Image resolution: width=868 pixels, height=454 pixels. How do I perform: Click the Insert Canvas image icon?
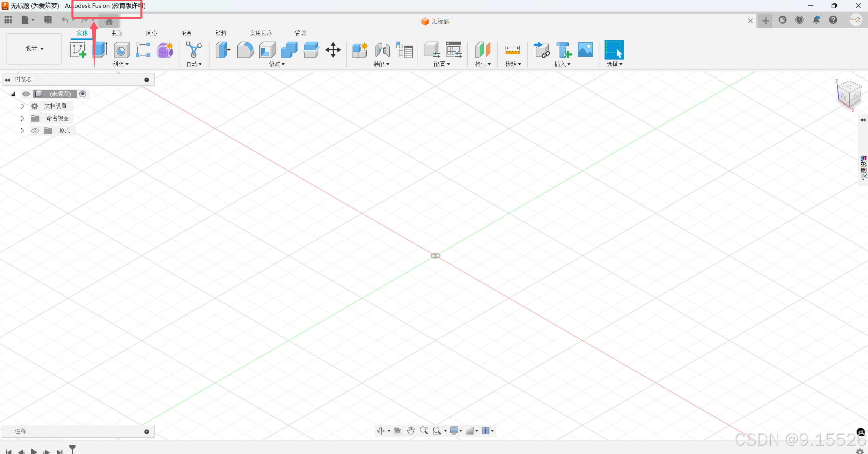click(585, 50)
